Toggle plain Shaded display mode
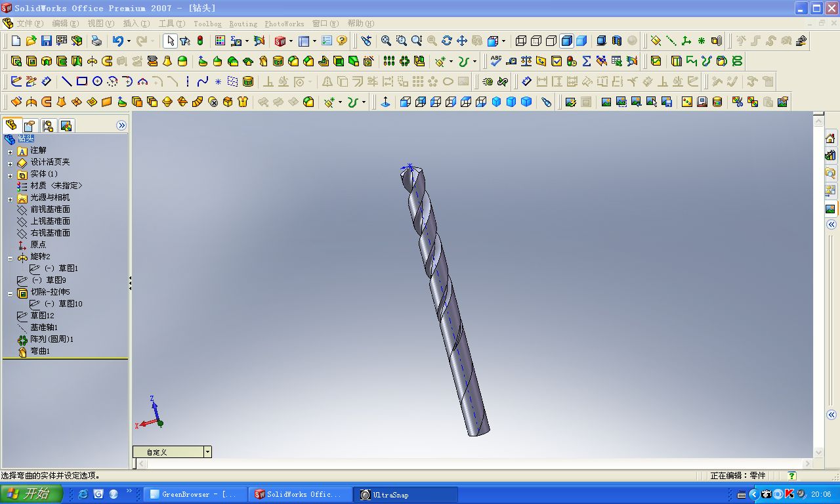The image size is (840, 504). pos(581,41)
